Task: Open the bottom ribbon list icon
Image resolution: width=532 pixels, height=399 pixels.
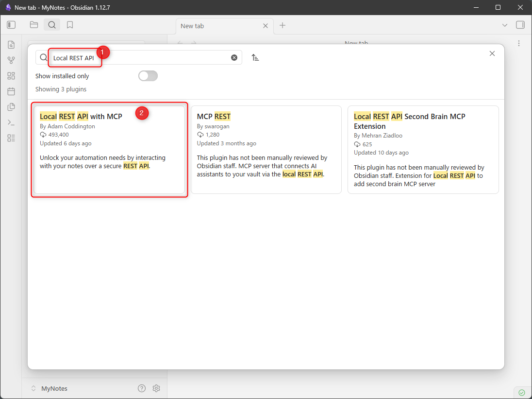Action: 11,138
